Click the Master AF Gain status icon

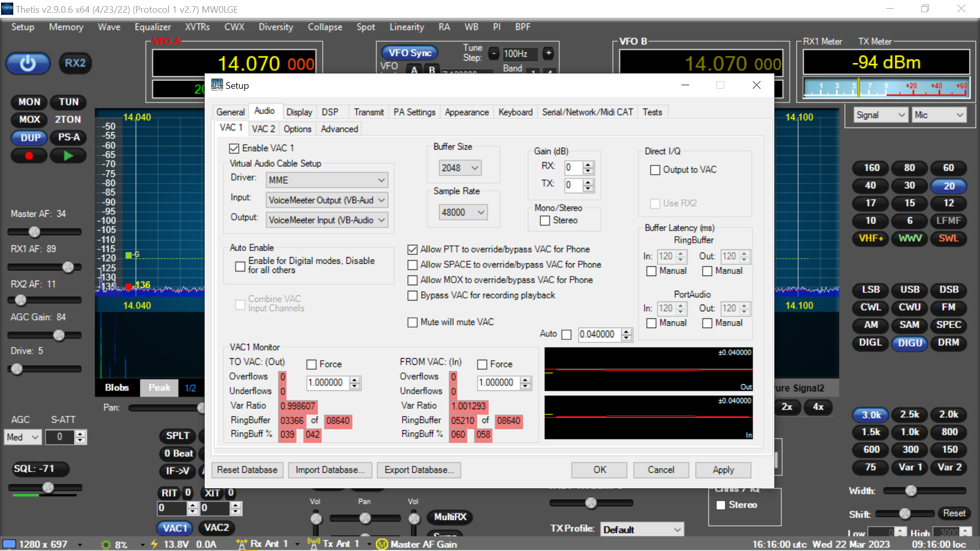[x=382, y=544]
